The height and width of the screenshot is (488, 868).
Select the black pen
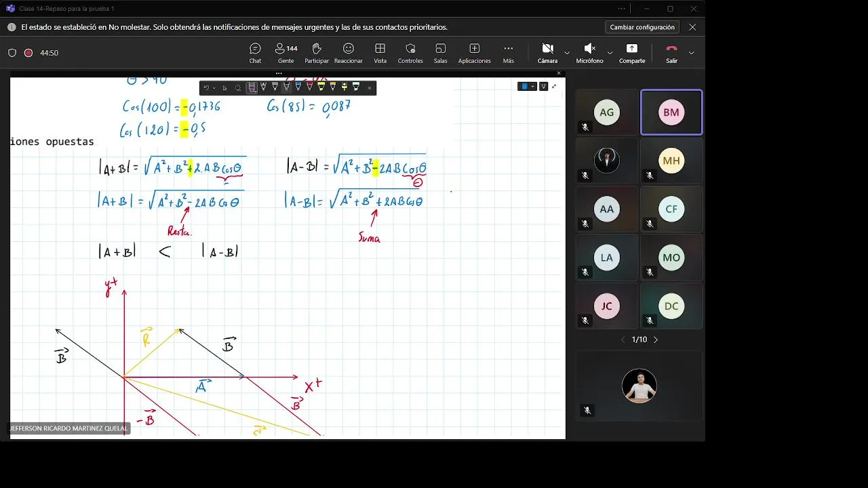point(287,88)
